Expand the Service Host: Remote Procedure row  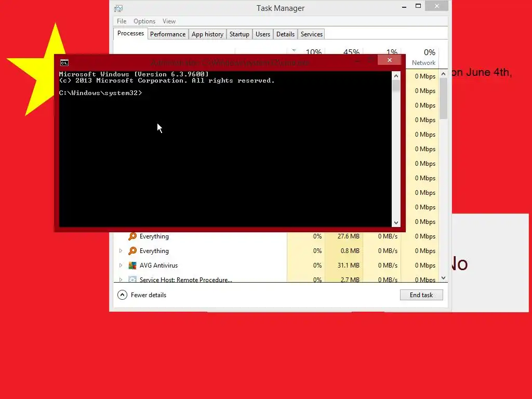point(121,280)
